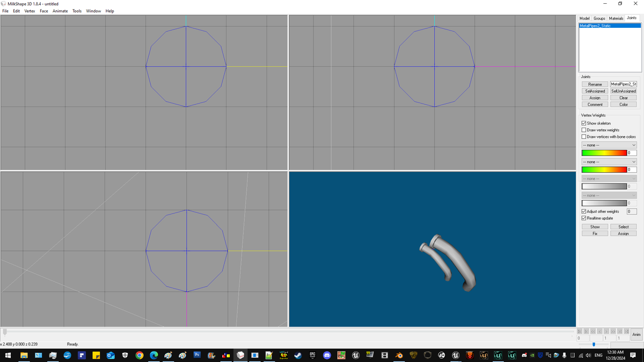Image resolution: width=644 pixels, height=362 pixels.
Task: Click the next keyframe playback button
Action: click(x=620, y=331)
